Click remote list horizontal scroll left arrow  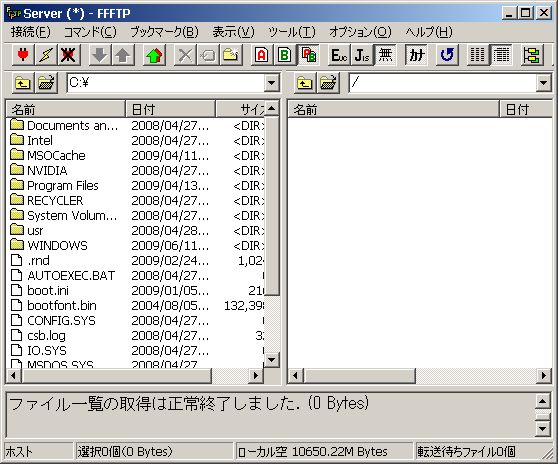(x=296, y=375)
